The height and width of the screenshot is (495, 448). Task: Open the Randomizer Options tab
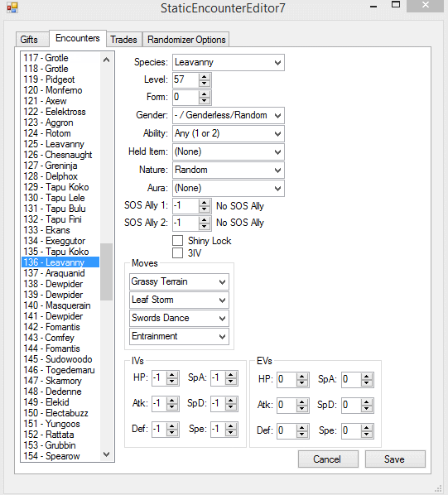186,40
